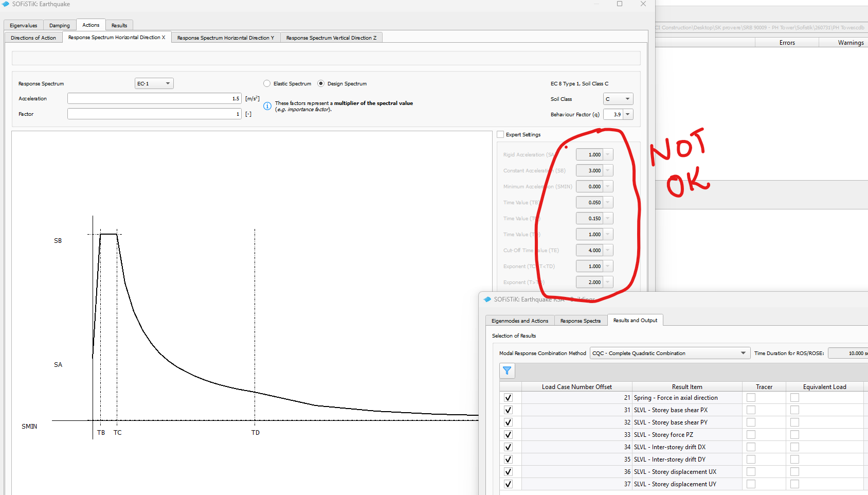Tick Equivalent Load for Storey displacement UX
Image resolution: width=868 pixels, height=495 pixels.
click(794, 472)
